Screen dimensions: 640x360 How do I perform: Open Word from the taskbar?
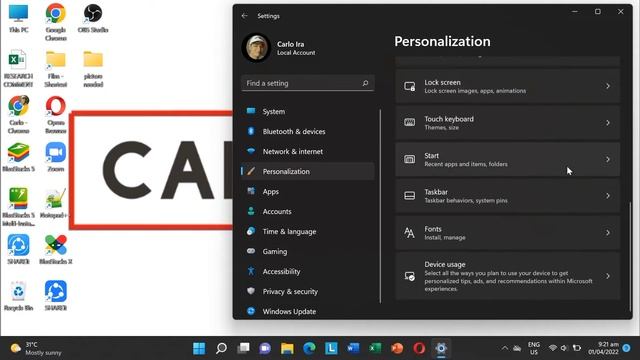click(x=353, y=348)
